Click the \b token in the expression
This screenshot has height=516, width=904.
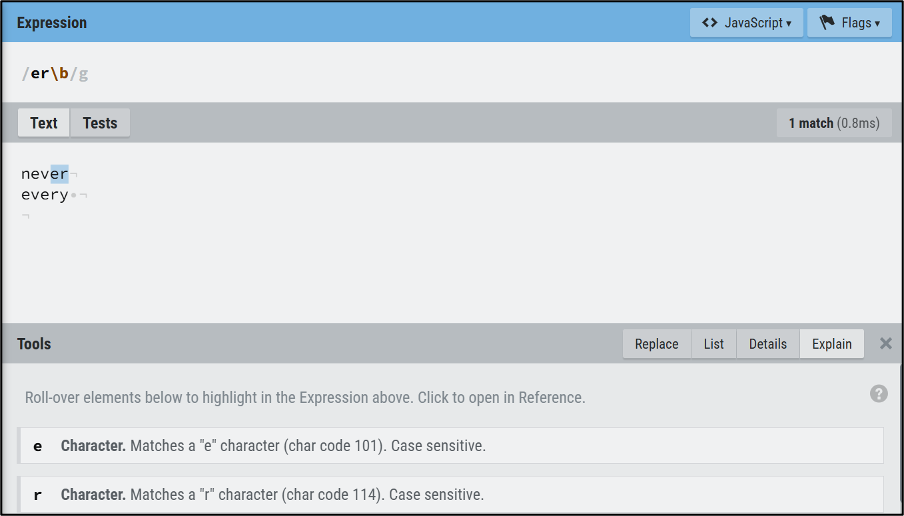click(x=59, y=74)
